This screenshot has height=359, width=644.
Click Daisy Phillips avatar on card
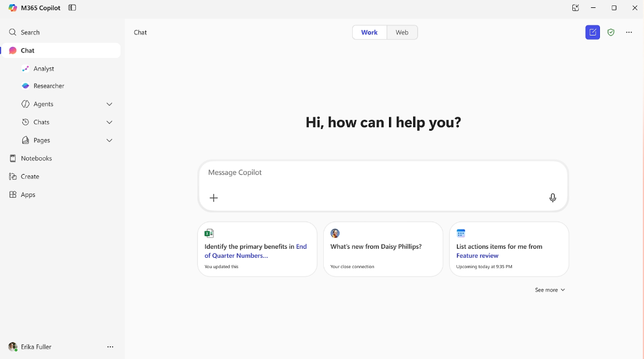tap(335, 234)
